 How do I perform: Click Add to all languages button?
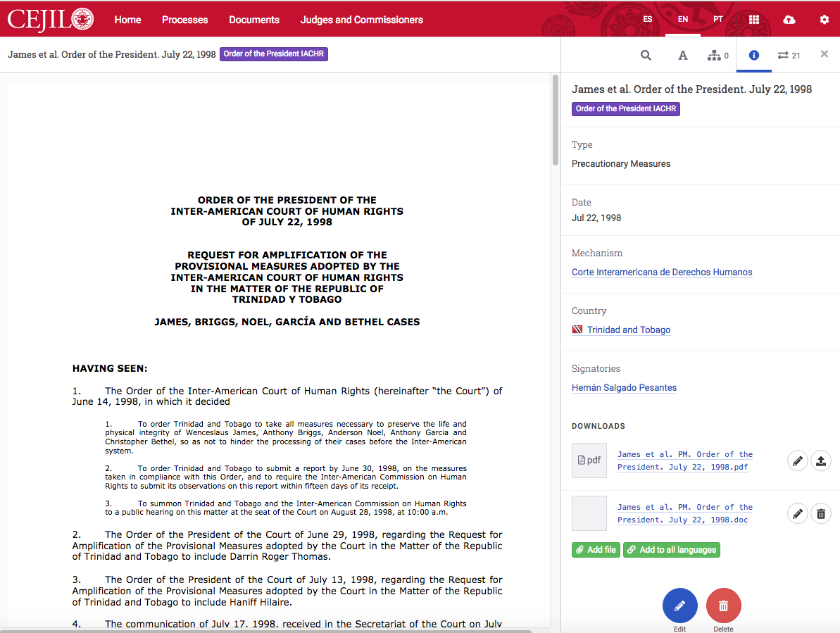(672, 550)
